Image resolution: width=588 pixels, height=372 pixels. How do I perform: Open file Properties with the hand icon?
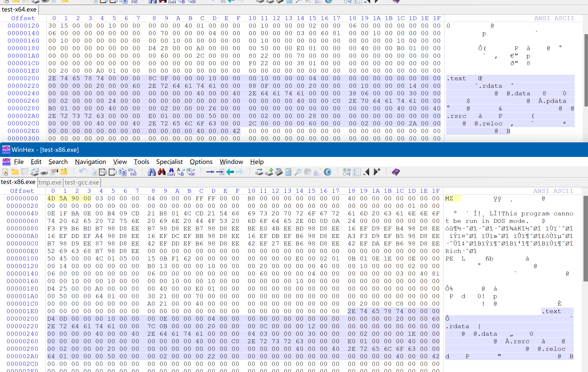pyautogui.click(x=54, y=172)
